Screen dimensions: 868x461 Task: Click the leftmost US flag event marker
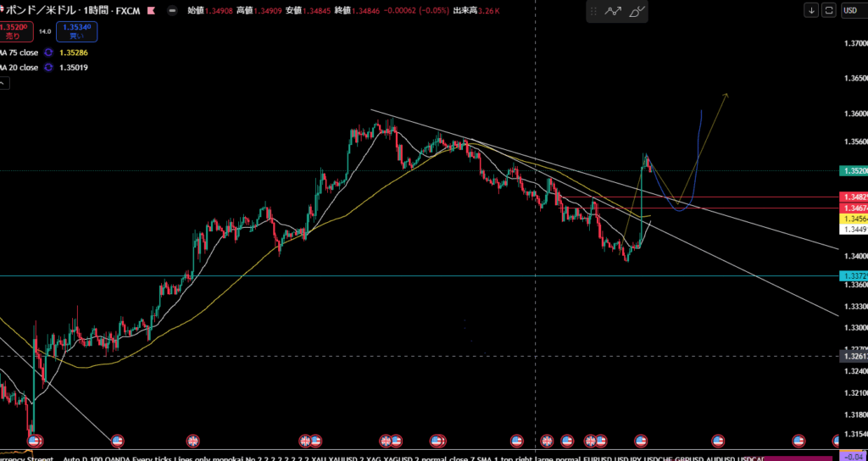36,441
